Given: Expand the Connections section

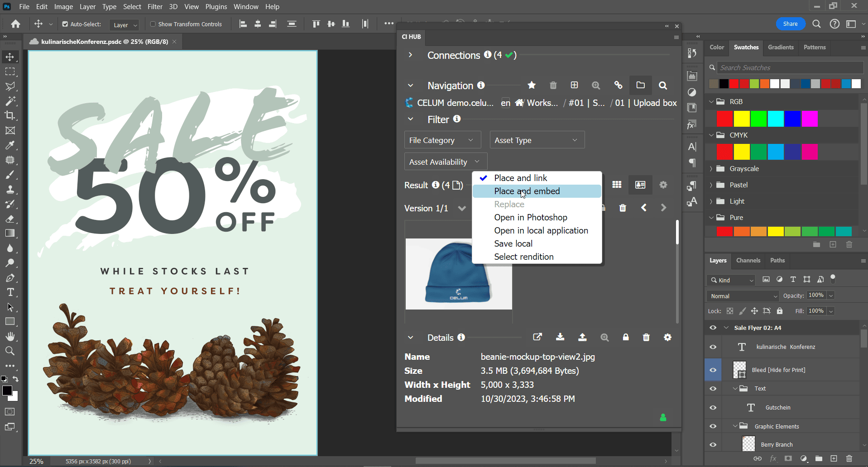Looking at the screenshot, I should point(410,55).
